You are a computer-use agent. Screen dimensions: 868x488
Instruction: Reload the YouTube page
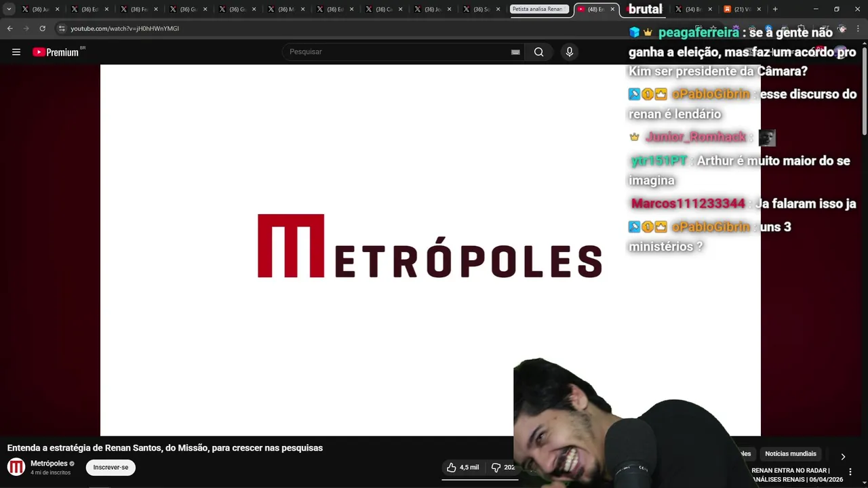42,28
